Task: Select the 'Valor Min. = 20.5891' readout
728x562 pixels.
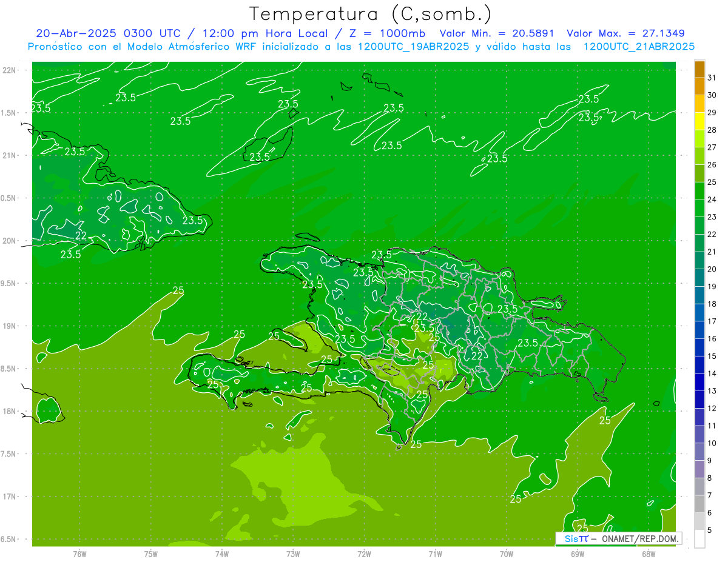Action: [x=497, y=33]
